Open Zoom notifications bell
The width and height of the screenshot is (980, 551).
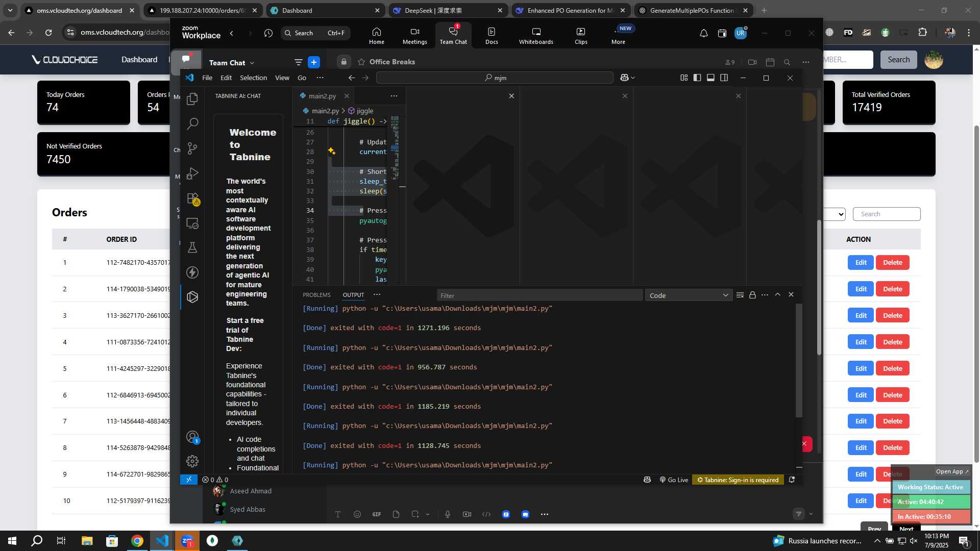point(703,33)
